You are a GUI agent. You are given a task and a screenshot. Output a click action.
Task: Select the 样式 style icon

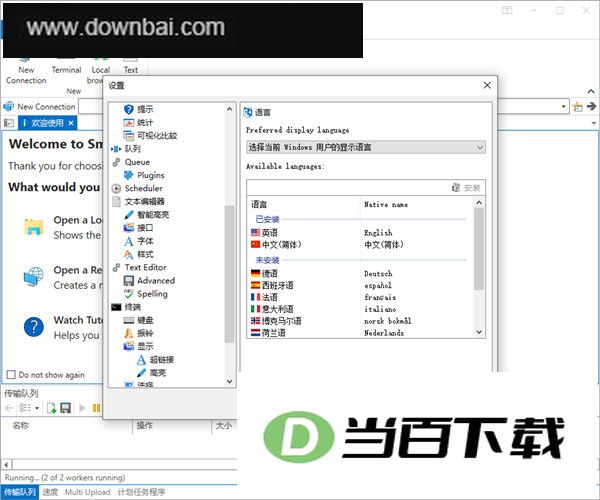[x=128, y=254]
